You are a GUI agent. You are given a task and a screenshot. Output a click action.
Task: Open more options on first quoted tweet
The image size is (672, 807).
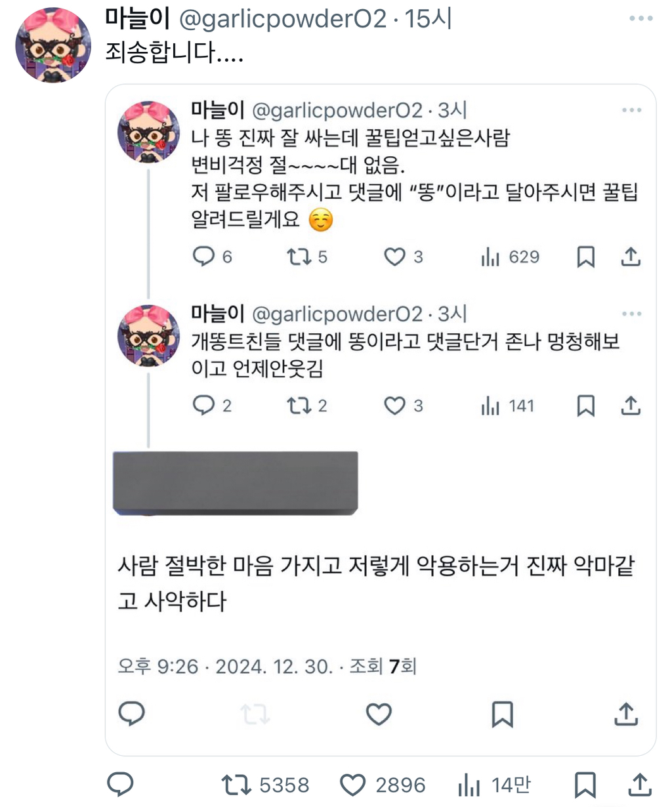[x=631, y=110]
